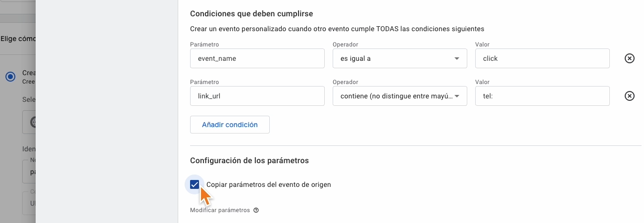644x223 pixels.
Task: Focus the link_url parameter field
Action: tap(257, 96)
